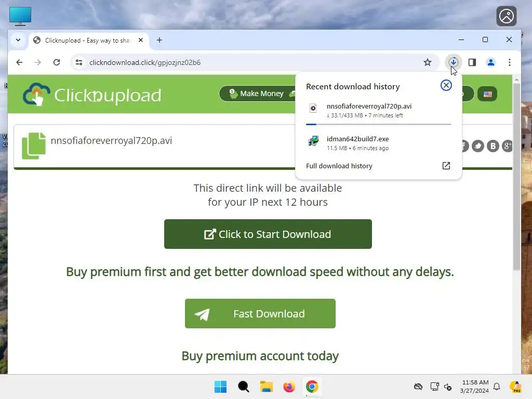Click the Twitter share icon
Screen dimensions: 532x399
tap(478, 146)
